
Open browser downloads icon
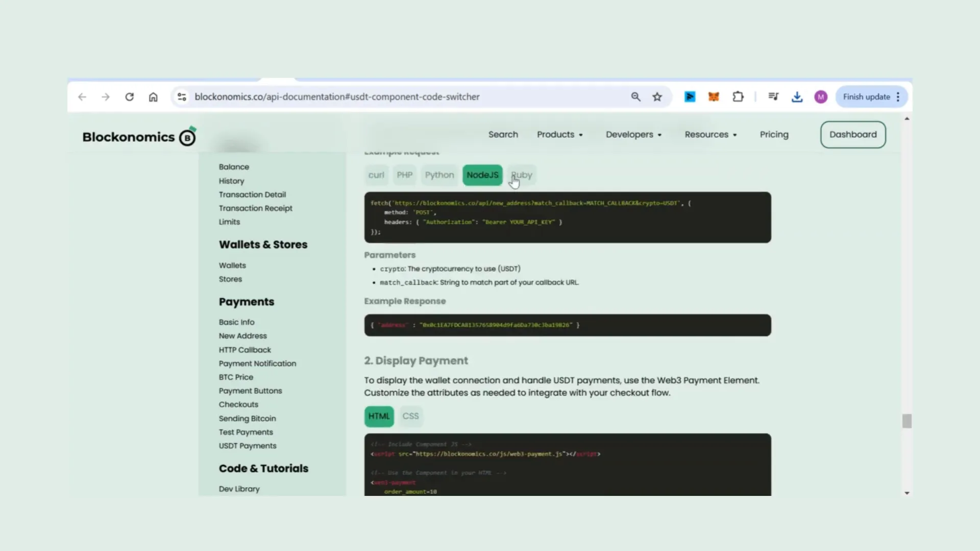click(x=797, y=97)
